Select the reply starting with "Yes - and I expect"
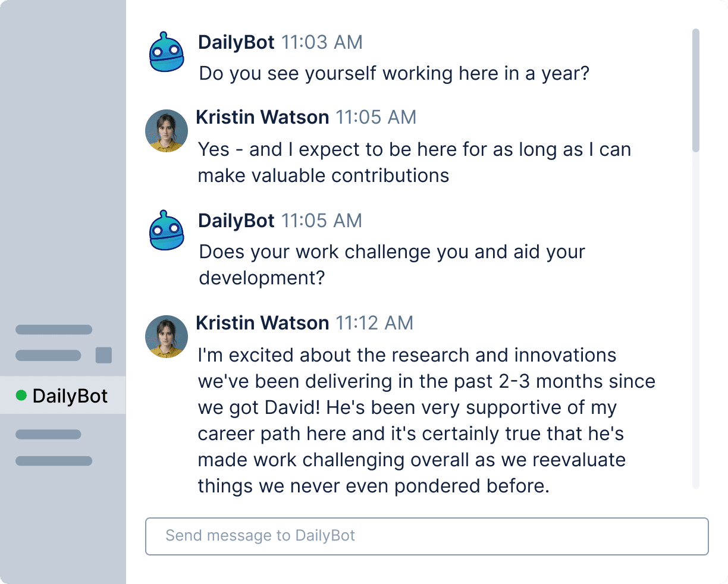Viewport: 728px width, 584px height. pyautogui.click(x=413, y=162)
